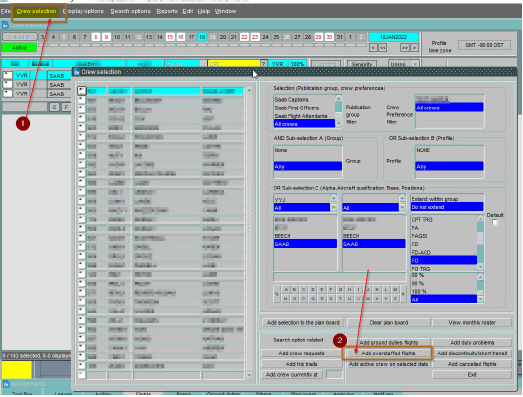
Task: Open the Help menu
Action: tap(203, 11)
